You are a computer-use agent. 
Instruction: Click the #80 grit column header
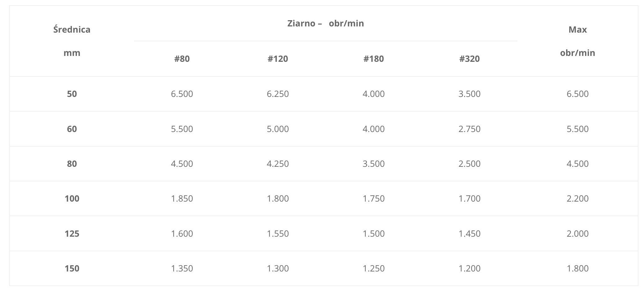tap(182, 59)
